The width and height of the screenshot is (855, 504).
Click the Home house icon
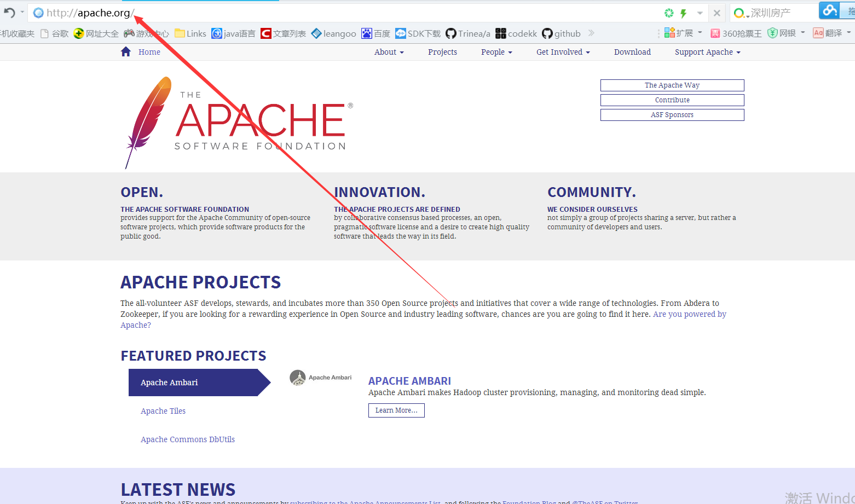click(126, 51)
